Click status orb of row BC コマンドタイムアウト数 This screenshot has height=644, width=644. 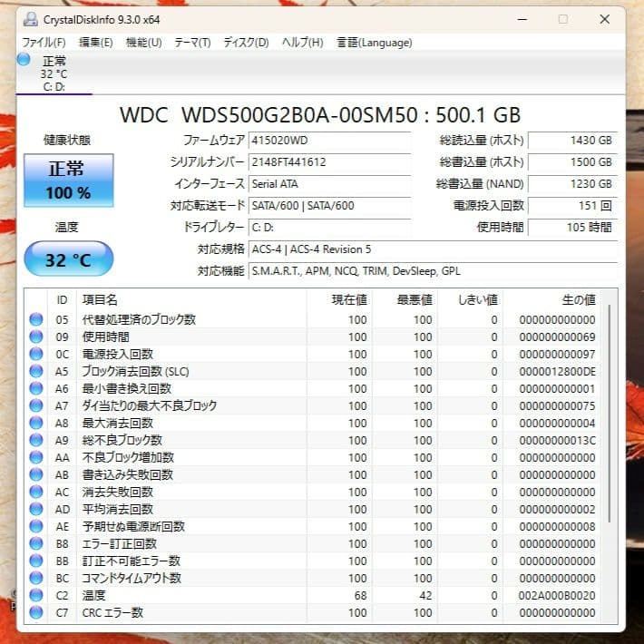tap(36, 579)
